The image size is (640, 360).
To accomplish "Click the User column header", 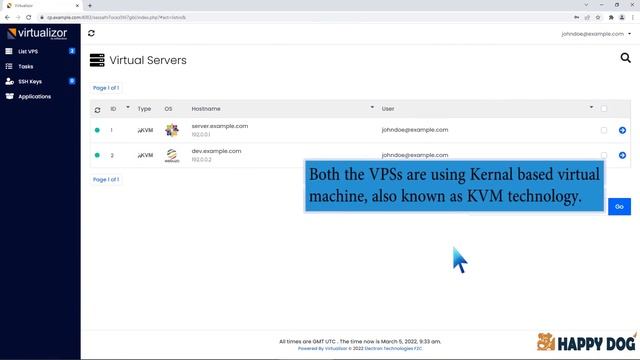I will (388, 109).
